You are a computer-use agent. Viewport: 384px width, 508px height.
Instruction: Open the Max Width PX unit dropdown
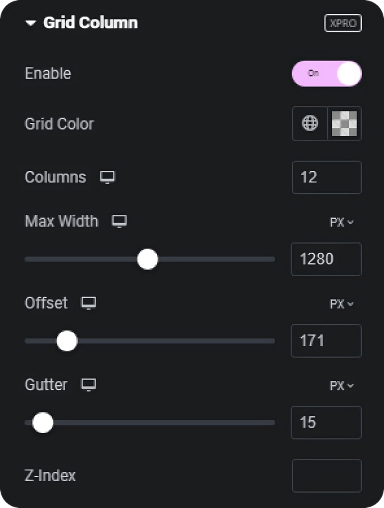341,222
